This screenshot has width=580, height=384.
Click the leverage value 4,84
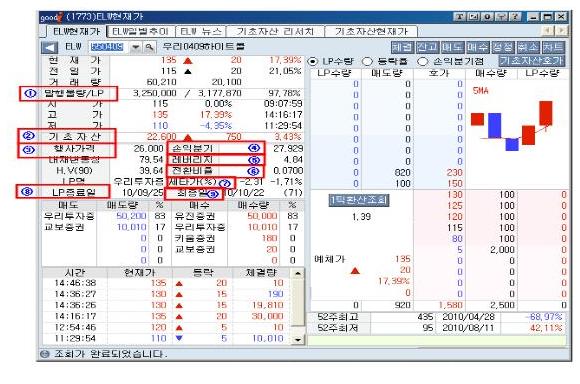(293, 160)
